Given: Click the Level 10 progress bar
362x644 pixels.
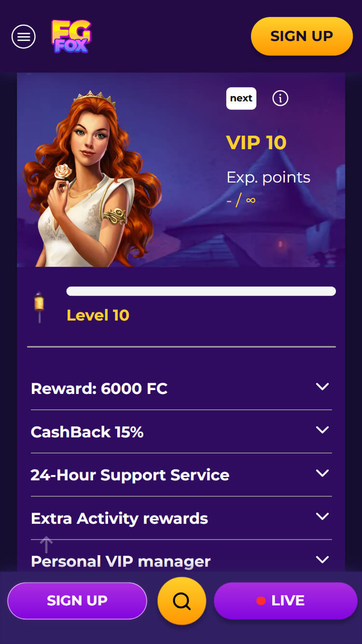Looking at the screenshot, I should 201,291.
